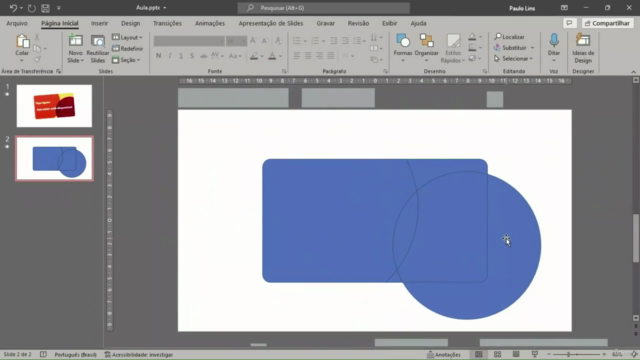Open Ideias de Design pane
The height and width of the screenshot is (360, 640).
[x=583, y=48]
